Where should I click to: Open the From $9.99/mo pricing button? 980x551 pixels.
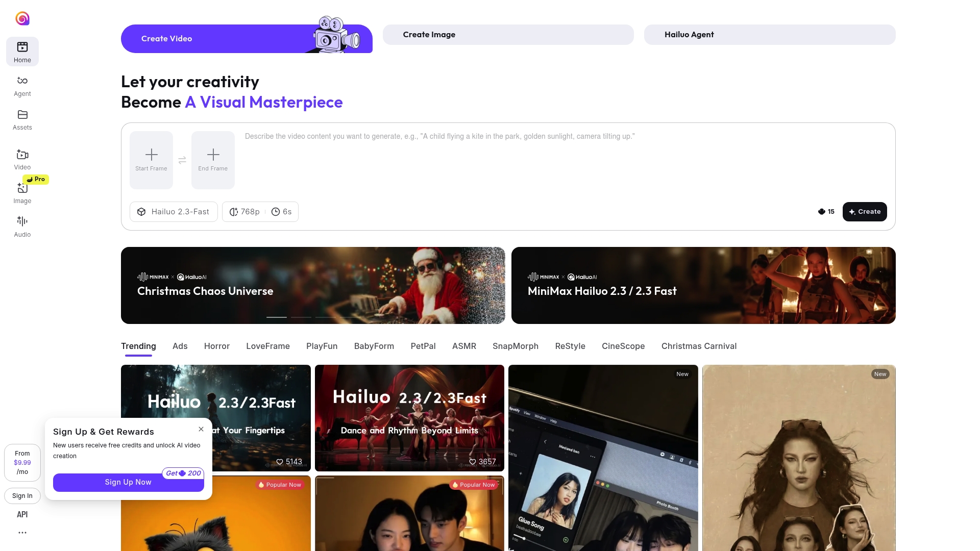tap(22, 463)
